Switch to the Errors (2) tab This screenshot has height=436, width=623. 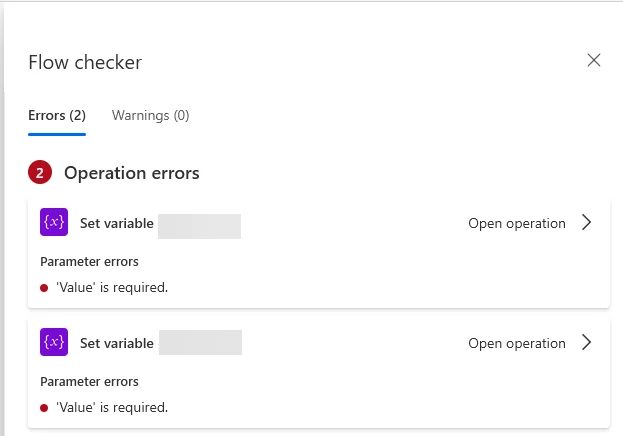pos(56,116)
